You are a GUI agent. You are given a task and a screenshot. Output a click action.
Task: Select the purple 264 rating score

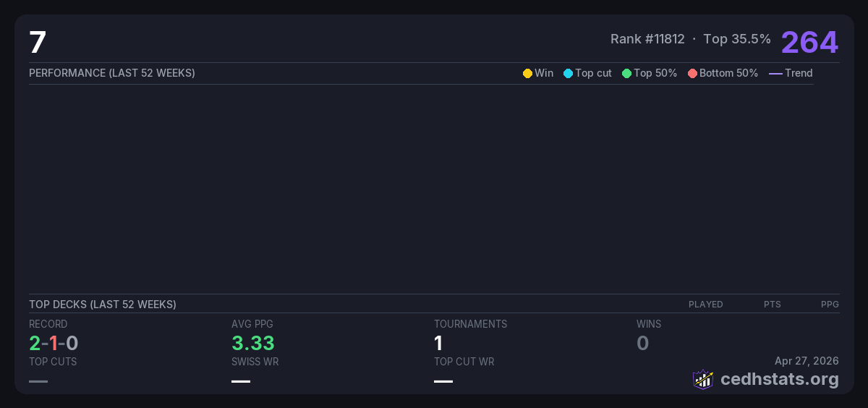(809, 42)
